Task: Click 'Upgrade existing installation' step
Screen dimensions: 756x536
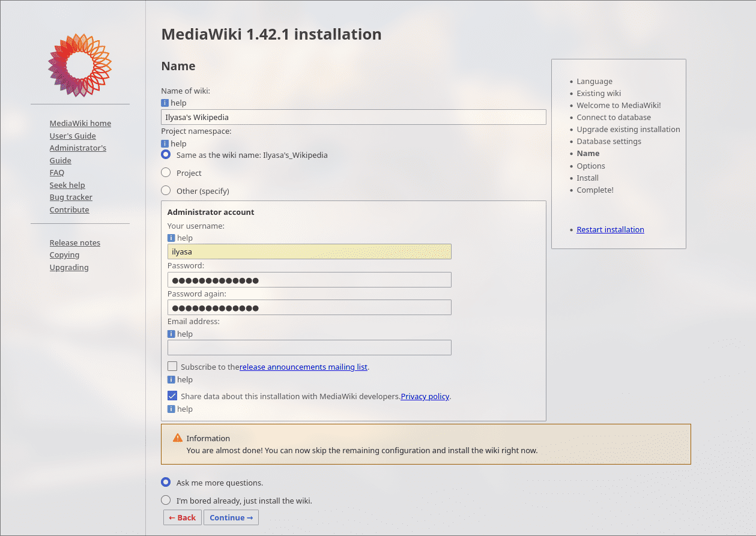Action: [x=628, y=130]
